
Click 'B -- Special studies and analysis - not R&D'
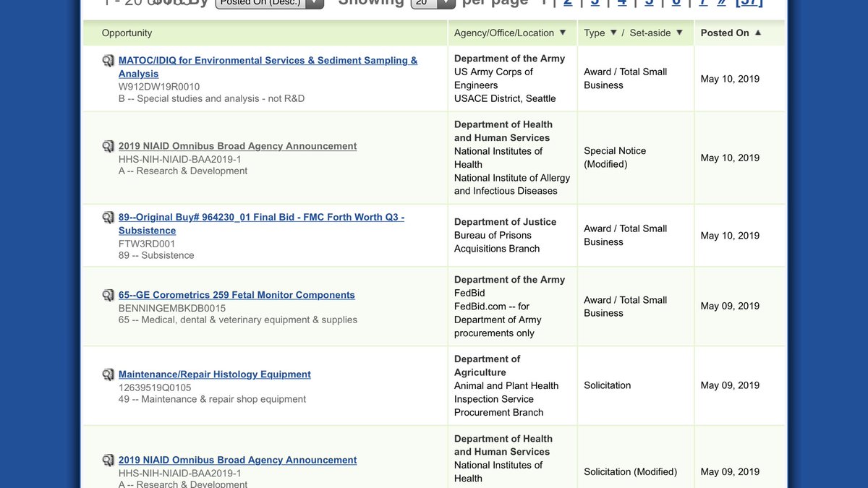(x=211, y=99)
